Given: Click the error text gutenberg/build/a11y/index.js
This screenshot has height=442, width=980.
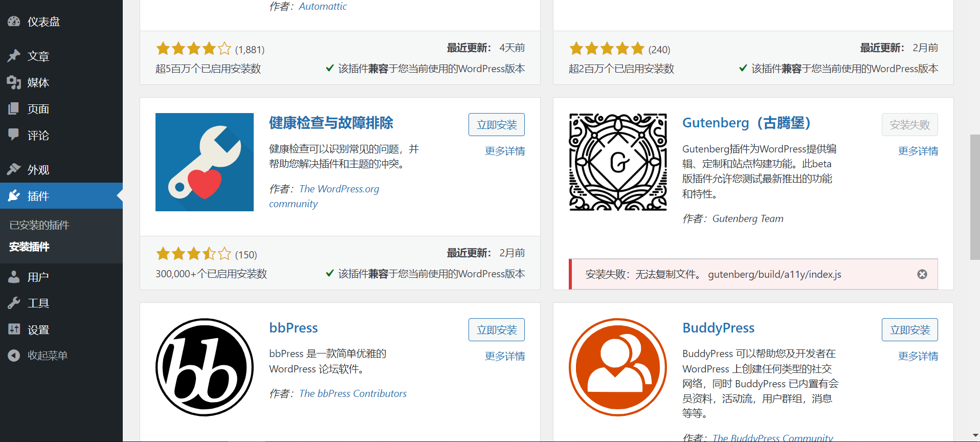Looking at the screenshot, I should click(774, 274).
